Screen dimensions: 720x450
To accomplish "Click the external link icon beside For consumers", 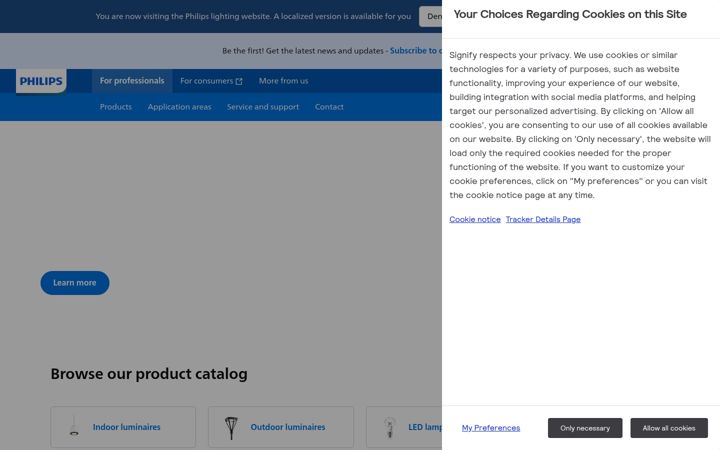I will 239,81.
